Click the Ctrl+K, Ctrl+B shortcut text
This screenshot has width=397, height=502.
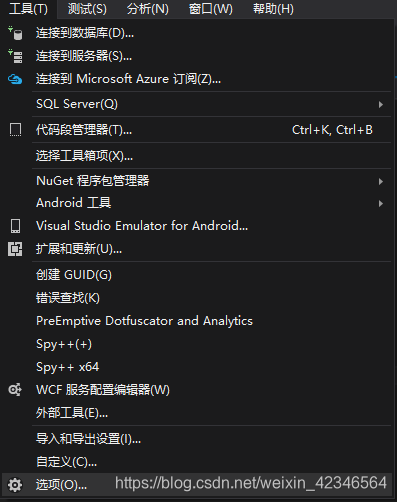[x=332, y=130]
